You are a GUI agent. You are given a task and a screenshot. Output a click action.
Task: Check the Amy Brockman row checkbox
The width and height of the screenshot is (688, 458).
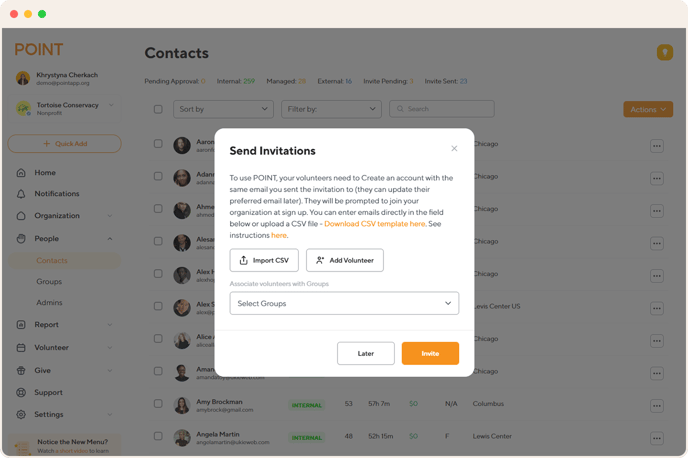coord(158,404)
